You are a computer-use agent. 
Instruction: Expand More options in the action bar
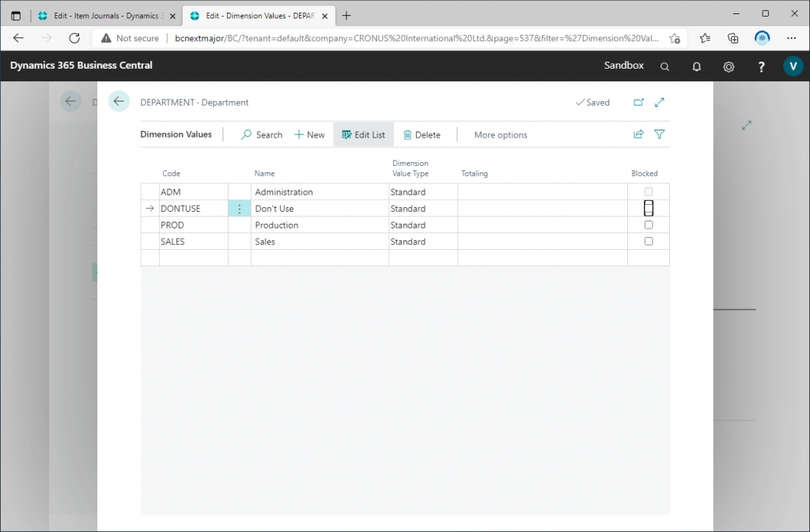point(500,135)
